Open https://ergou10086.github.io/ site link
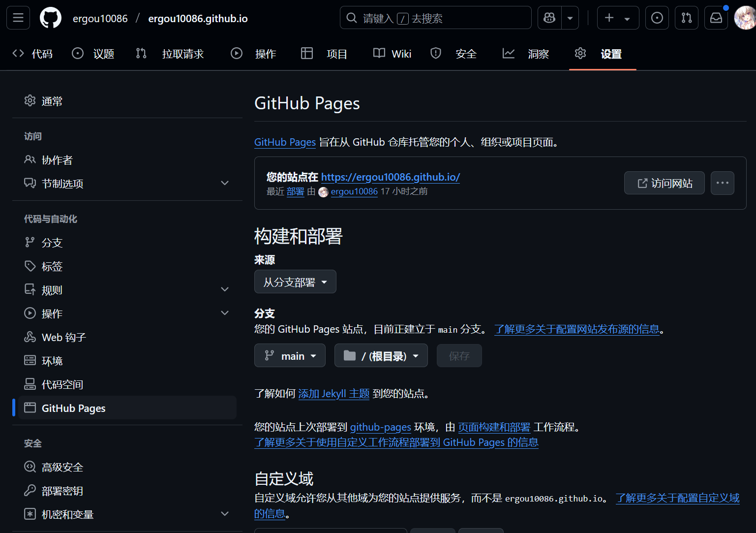 pyautogui.click(x=391, y=177)
